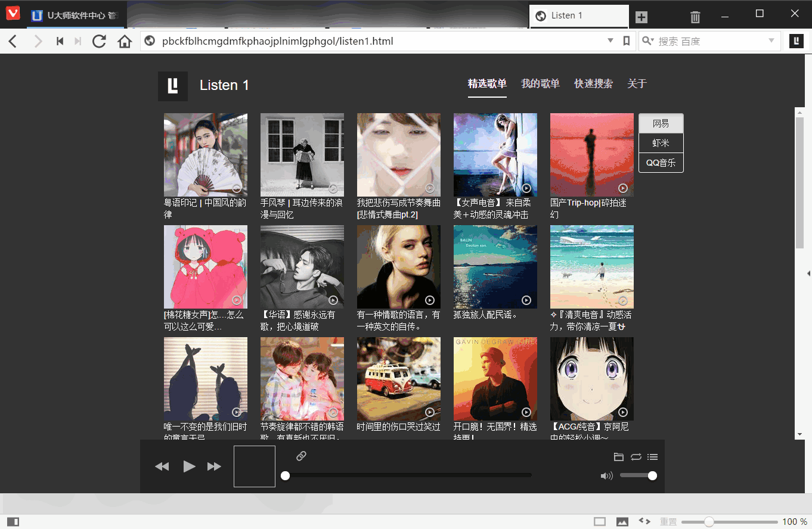This screenshot has width=812, height=529.
Task: Open the 快速搜索 tab
Action: [593, 84]
